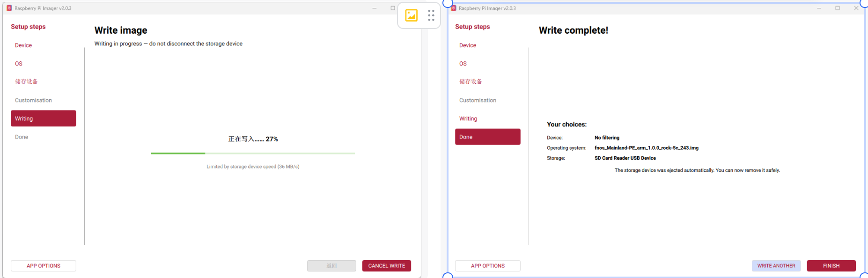Minimize the right Raspberry Pi Imager window
Screen dimensions: 868x278
[819, 8]
